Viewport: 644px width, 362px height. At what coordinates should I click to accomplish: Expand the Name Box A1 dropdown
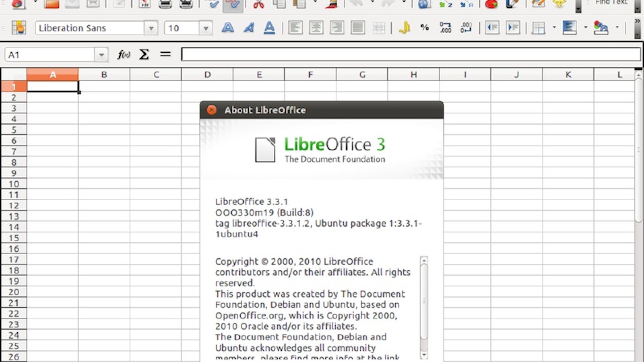101,55
